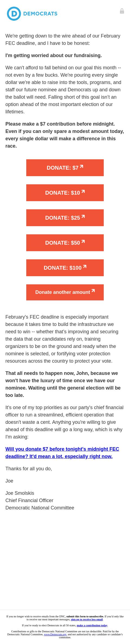This screenshot has height=644, width=130.
Task: Open the Donate another amount button
Action: (65, 292)
